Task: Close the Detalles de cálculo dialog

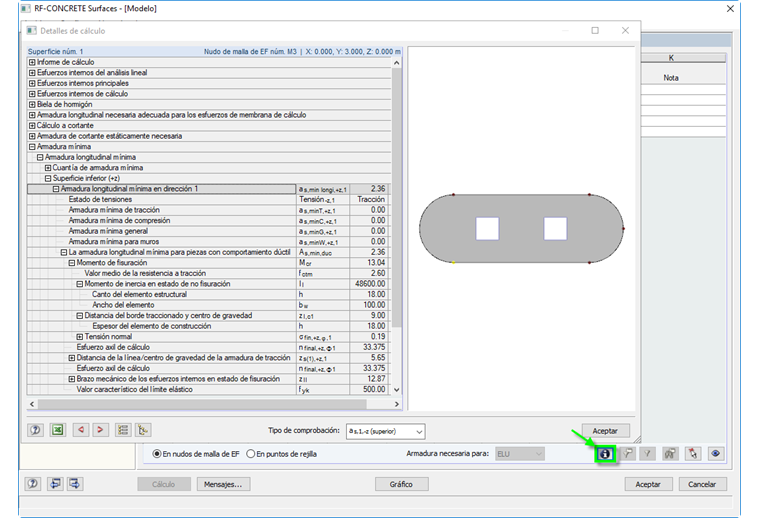Action: click(x=625, y=31)
